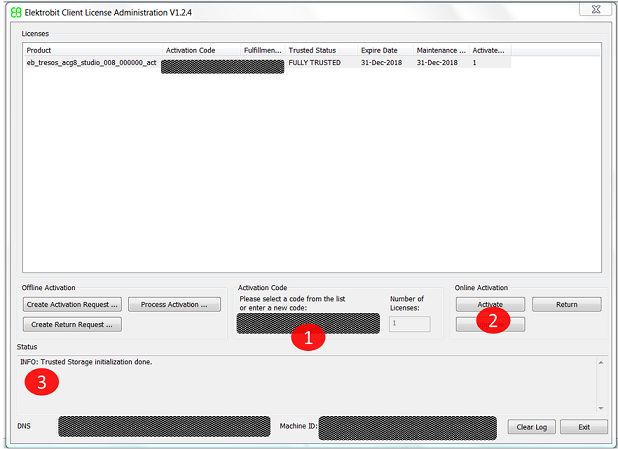This screenshot has height=449, width=618.
Task: Close the License Administration window
Action: pyautogui.click(x=596, y=9)
